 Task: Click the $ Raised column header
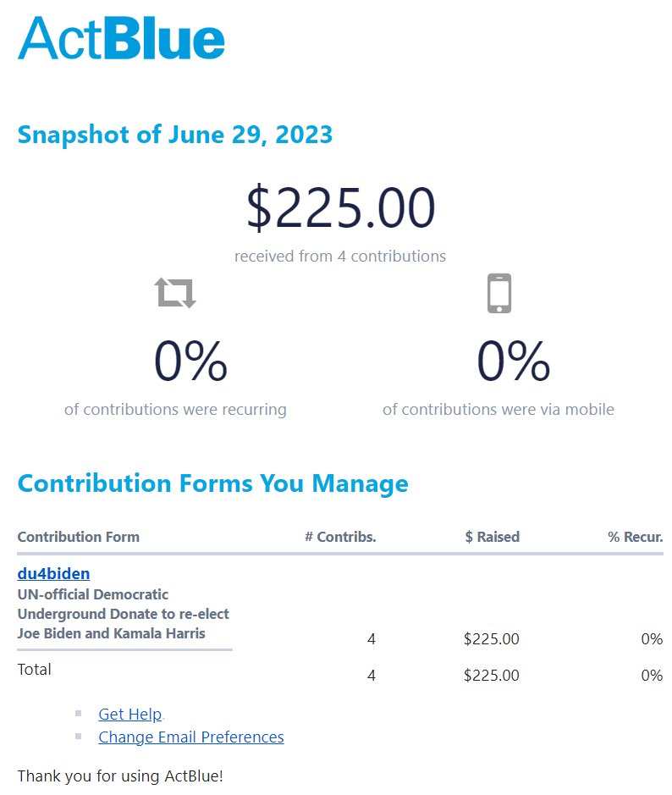[x=492, y=537]
